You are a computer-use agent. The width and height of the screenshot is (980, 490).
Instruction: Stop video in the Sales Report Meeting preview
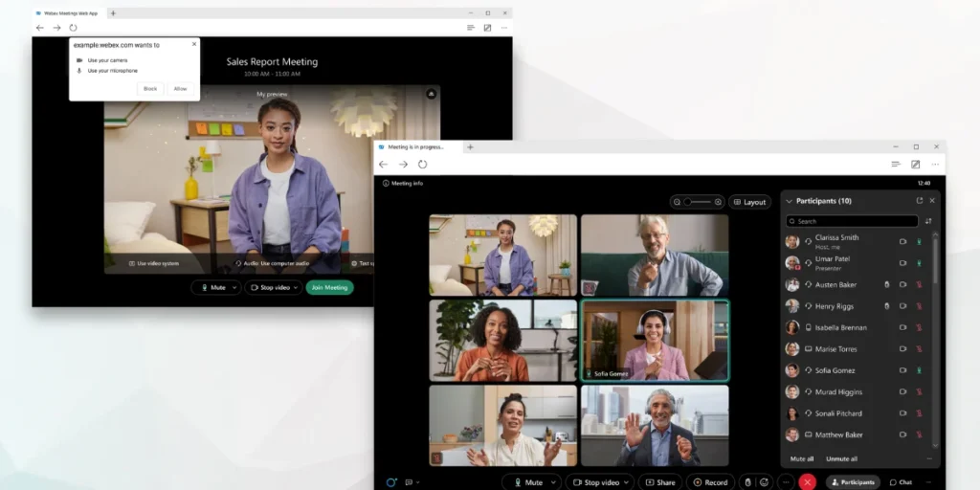[269, 287]
